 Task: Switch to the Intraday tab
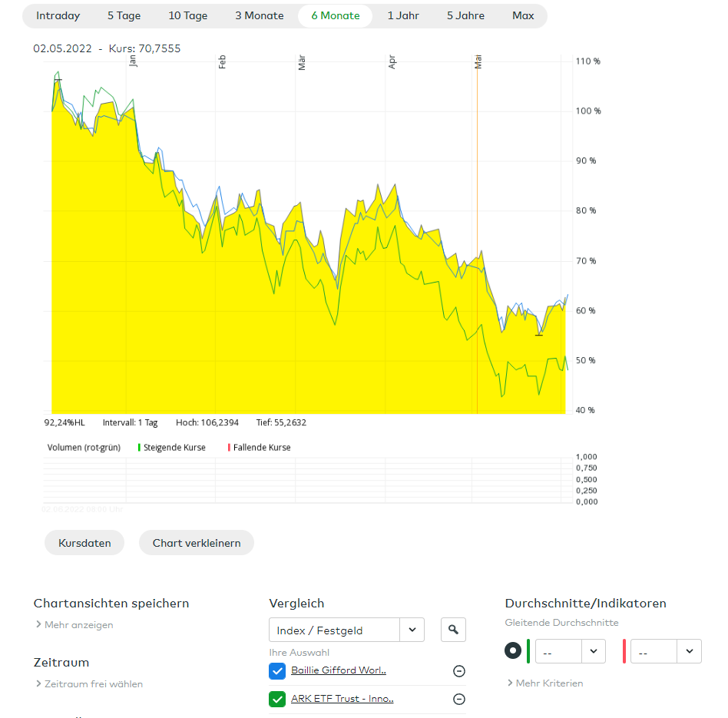pyautogui.click(x=58, y=16)
